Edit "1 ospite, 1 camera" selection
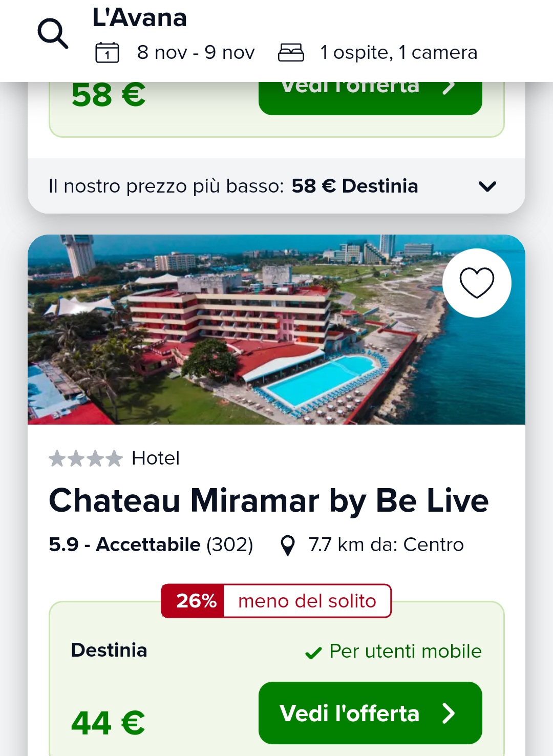 [x=398, y=53]
